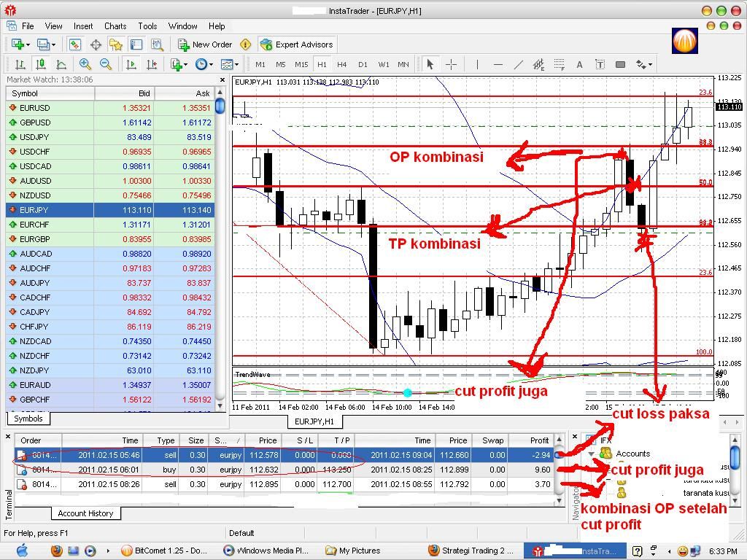Select the gray rectangle shape tool
The image size is (747, 560).
[x=620, y=64]
